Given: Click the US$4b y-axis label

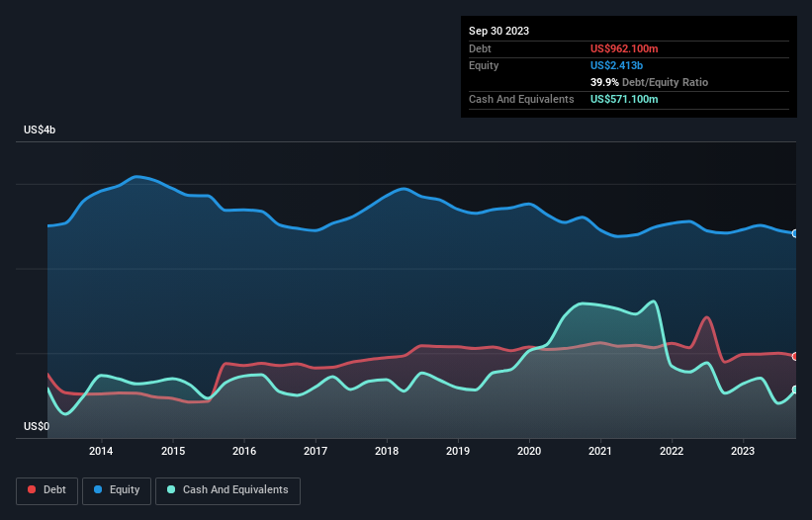Looking at the screenshot, I should (40, 130).
